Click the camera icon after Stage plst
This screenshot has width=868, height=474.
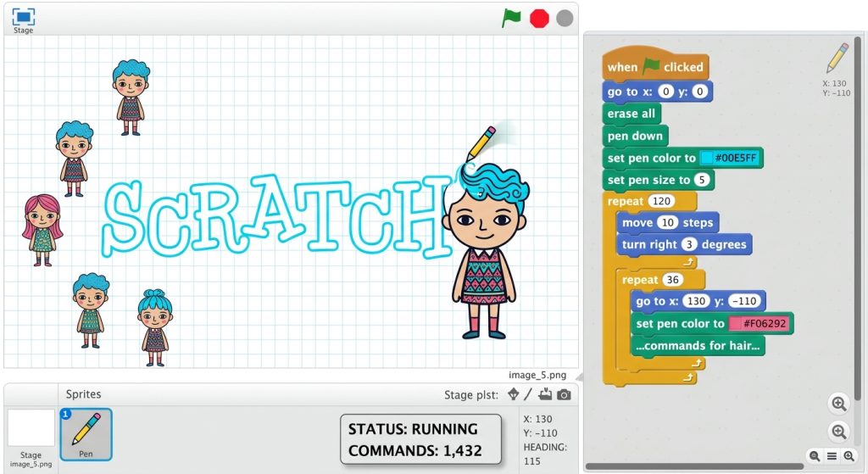coord(564,395)
